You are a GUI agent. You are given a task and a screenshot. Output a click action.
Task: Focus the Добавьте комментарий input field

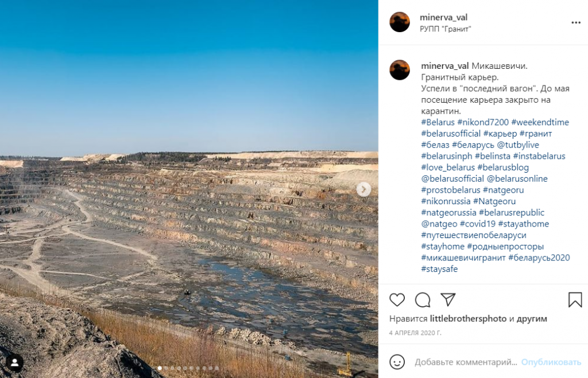coord(466,362)
